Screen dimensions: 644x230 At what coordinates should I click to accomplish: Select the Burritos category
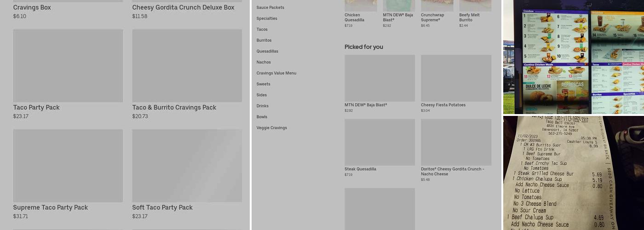click(264, 40)
